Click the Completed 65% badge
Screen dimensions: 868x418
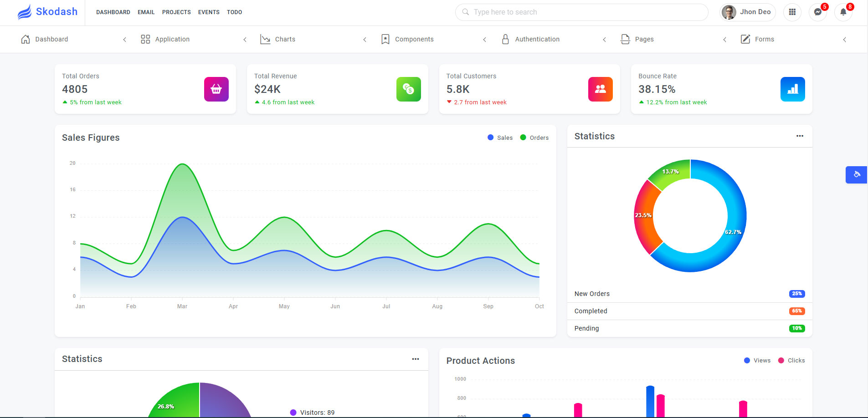point(797,311)
